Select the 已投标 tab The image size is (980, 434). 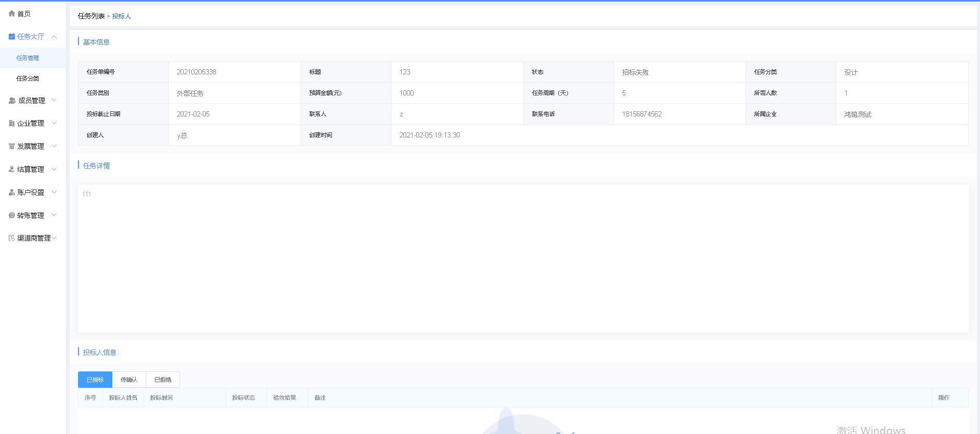[x=95, y=380]
